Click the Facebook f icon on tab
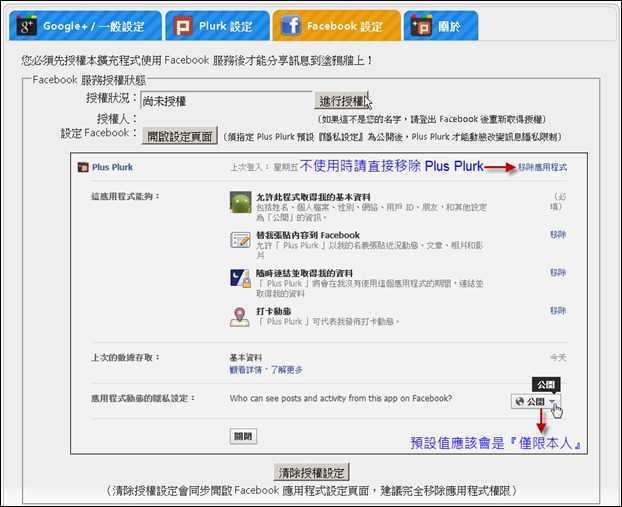This screenshot has height=507, width=622. [x=290, y=26]
